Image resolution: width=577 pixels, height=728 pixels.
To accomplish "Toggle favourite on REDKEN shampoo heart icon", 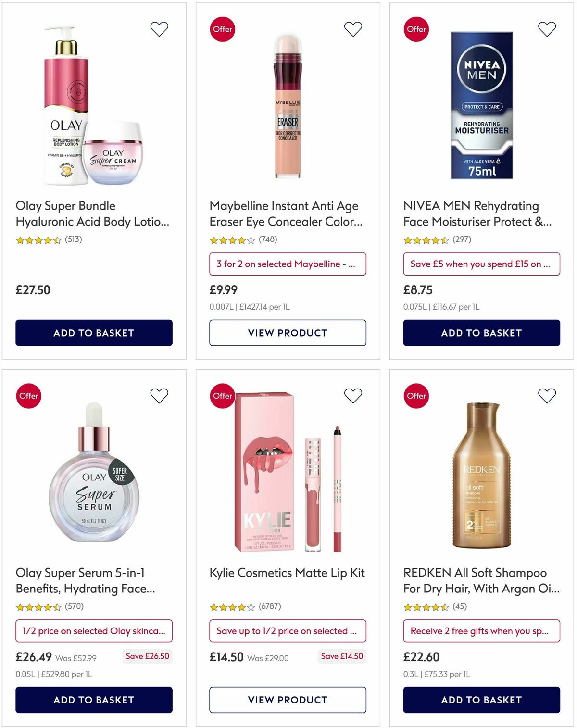I will click(x=546, y=395).
